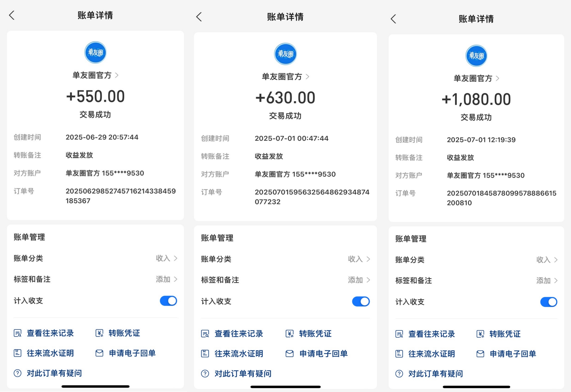Select order number 20250701595632564862934874077232
The width and height of the screenshot is (571, 392).
click(312, 197)
